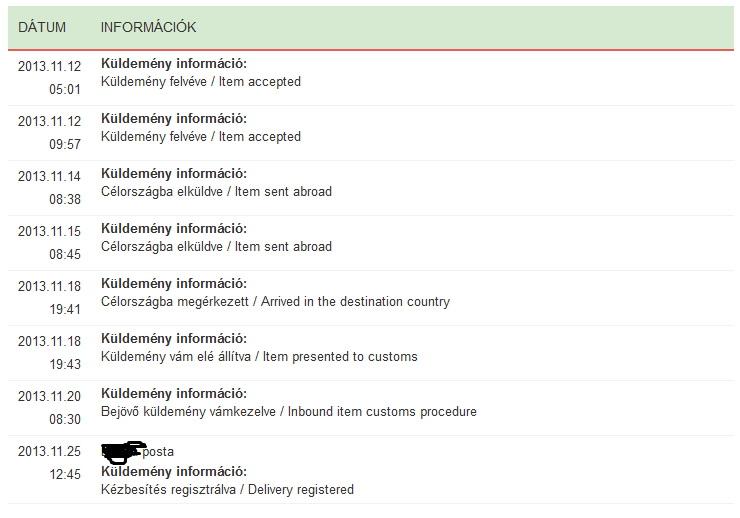Select the first Küldemény felvéve / Item accepted text

201,82
